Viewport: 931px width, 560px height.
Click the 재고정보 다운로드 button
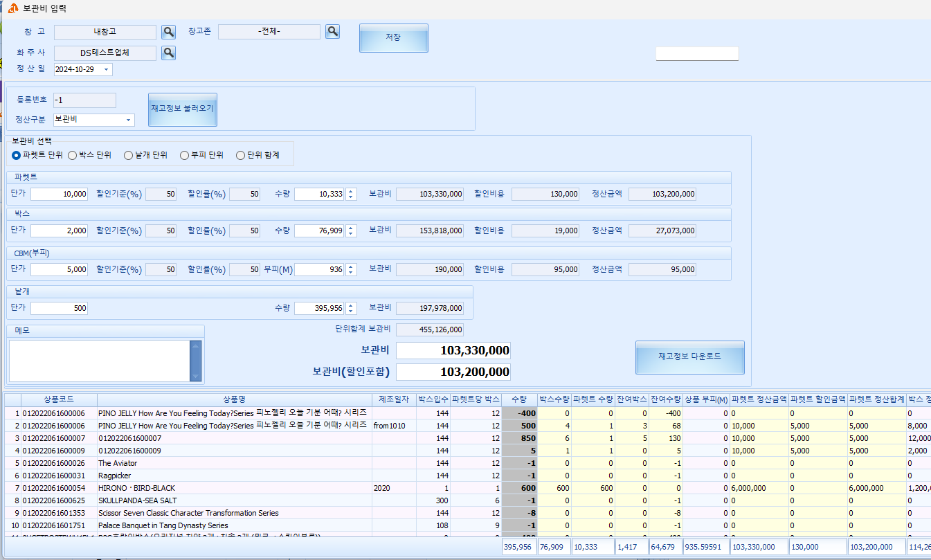tap(689, 356)
